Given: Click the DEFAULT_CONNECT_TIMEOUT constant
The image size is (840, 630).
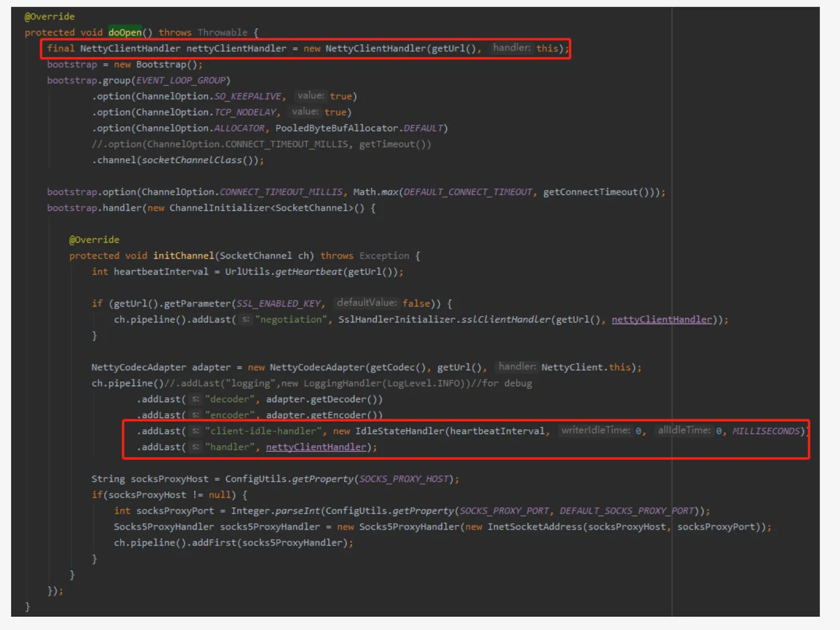Looking at the screenshot, I should coord(467,192).
